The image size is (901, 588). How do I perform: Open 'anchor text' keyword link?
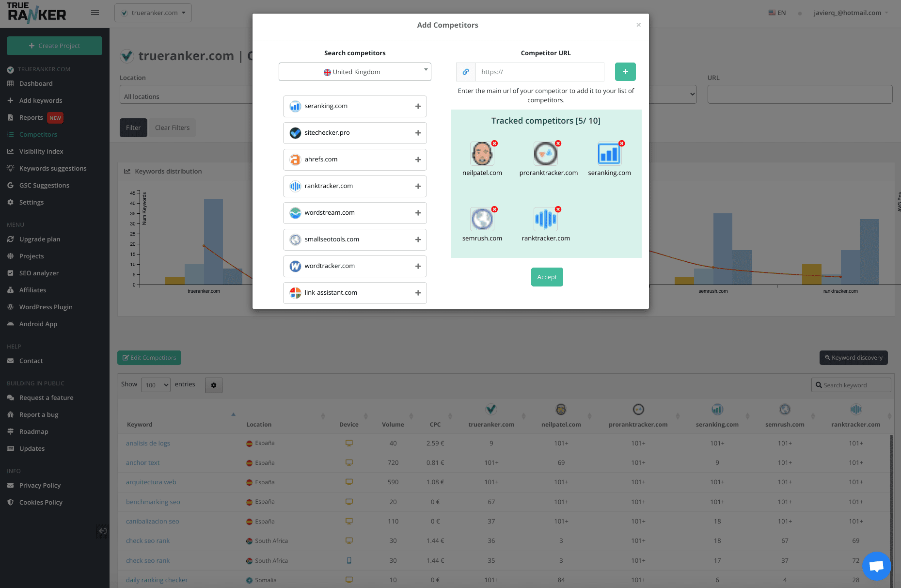142,462
